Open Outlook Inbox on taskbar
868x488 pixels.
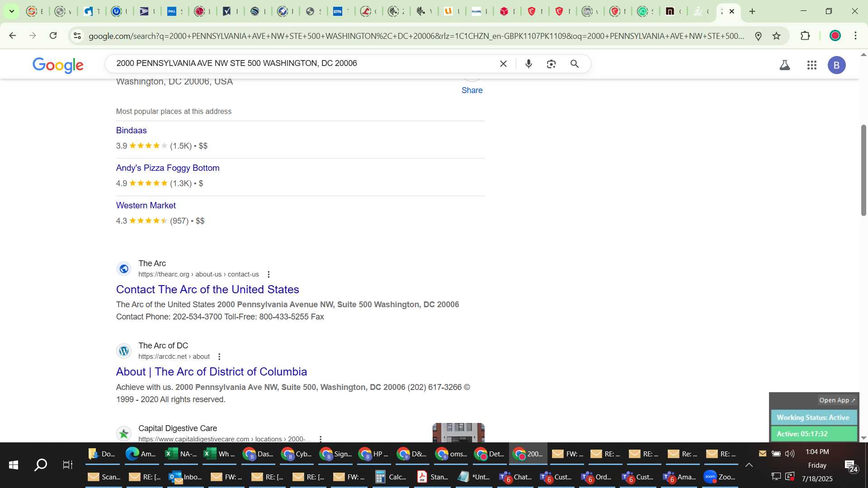coord(185,477)
